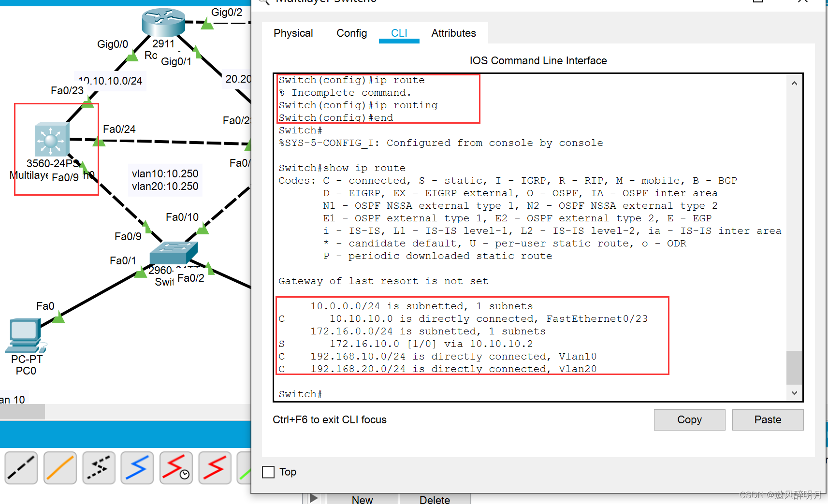This screenshot has height=504, width=828.
Task: Click the 'Gateway of last resort is not set' line
Action: pyautogui.click(x=383, y=281)
